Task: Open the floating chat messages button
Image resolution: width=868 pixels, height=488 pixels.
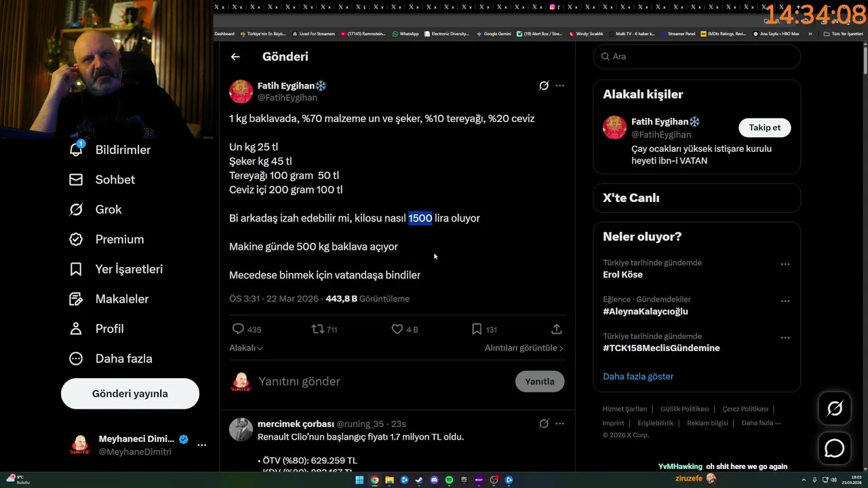Action: (x=835, y=449)
